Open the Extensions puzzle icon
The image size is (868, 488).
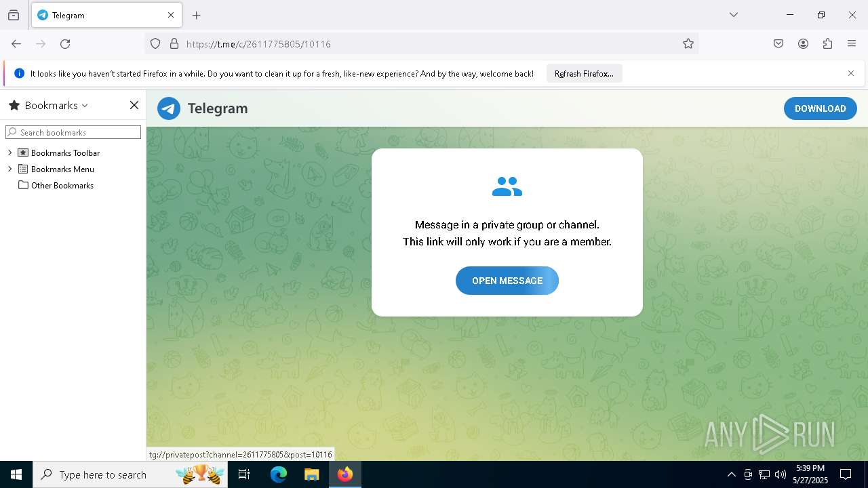827,44
